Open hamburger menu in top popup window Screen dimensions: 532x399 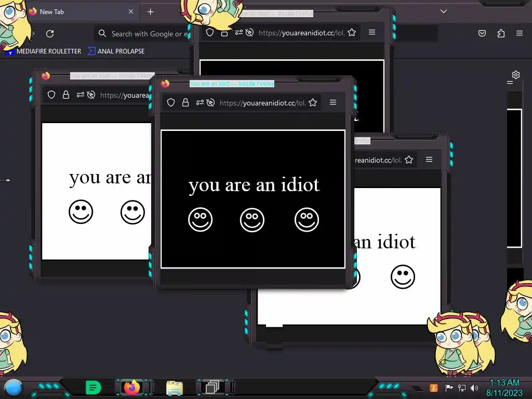(372, 32)
